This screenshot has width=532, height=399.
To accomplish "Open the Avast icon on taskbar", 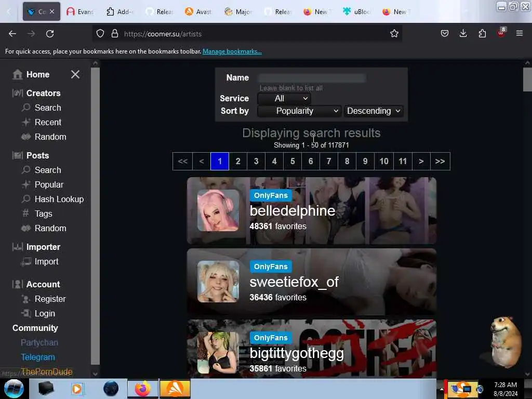I will 175,389.
